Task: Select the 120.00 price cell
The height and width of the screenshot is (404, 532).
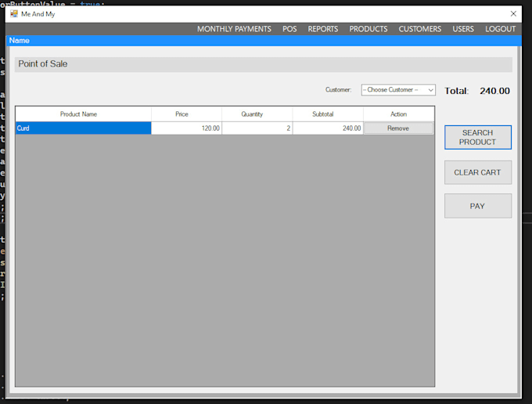Action: [x=187, y=128]
